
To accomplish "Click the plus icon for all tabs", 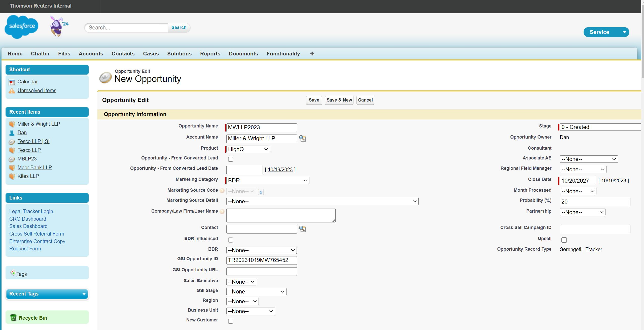I will 312,54.
